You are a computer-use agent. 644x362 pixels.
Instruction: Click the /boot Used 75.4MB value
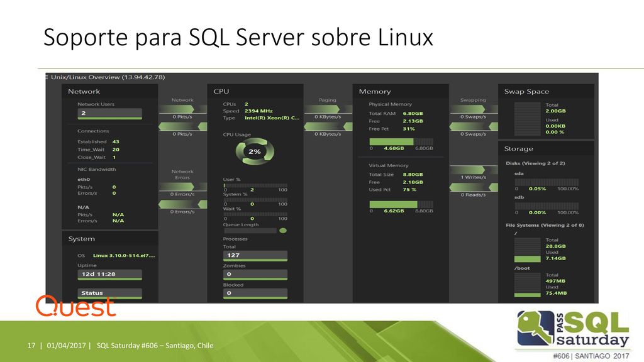coord(557,293)
